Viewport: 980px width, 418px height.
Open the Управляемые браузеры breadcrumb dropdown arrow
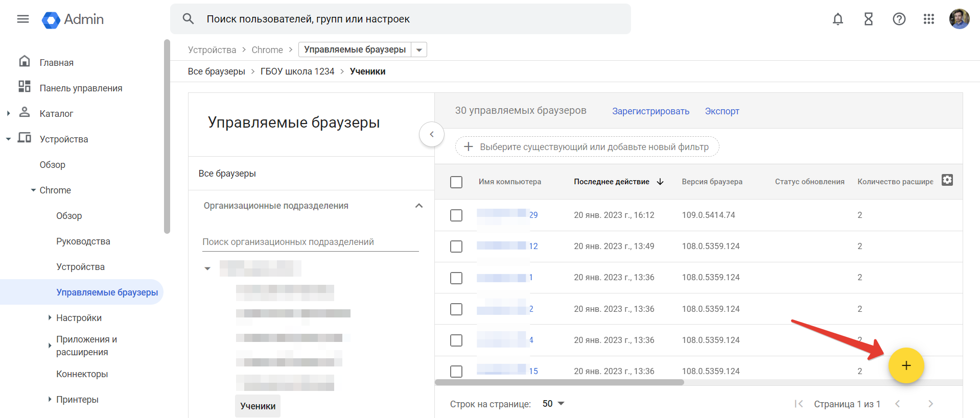[x=419, y=50]
